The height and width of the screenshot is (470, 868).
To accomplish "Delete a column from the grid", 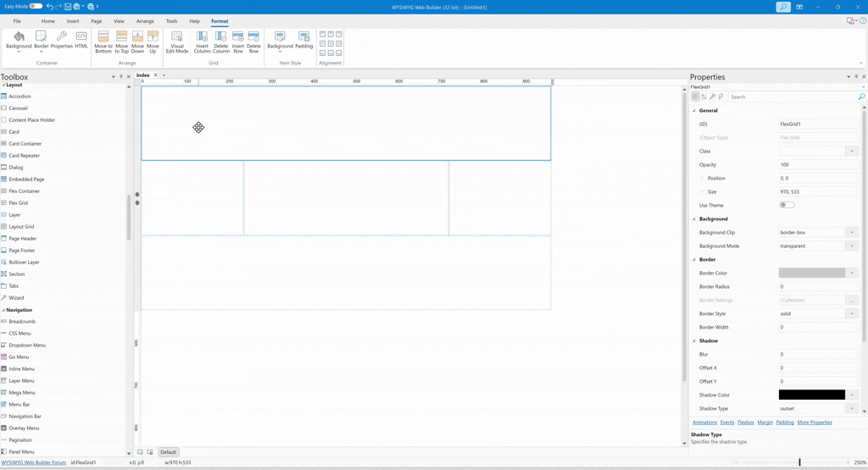I will pos(221,42).
